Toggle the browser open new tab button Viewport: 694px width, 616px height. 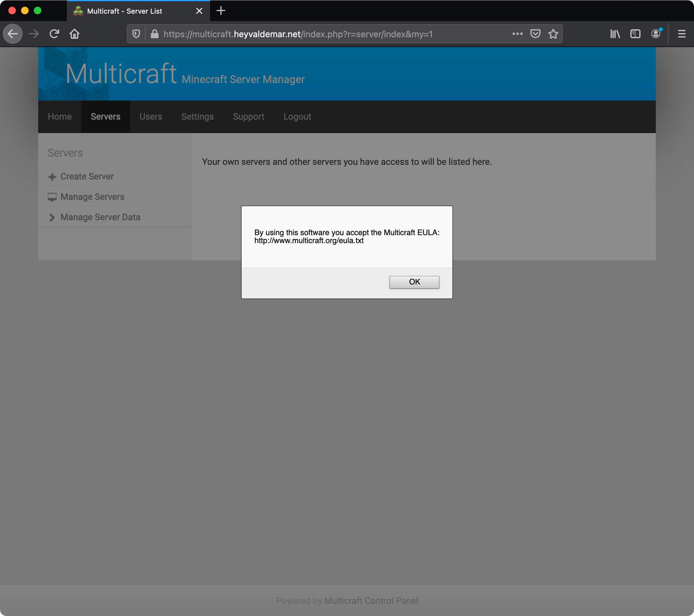point(221,11)
